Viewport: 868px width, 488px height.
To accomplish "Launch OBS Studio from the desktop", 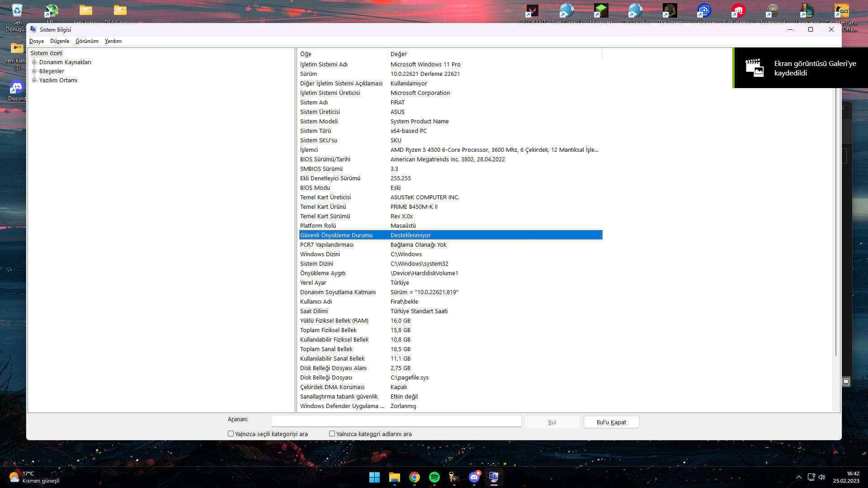I will click(x=635, y=13).
